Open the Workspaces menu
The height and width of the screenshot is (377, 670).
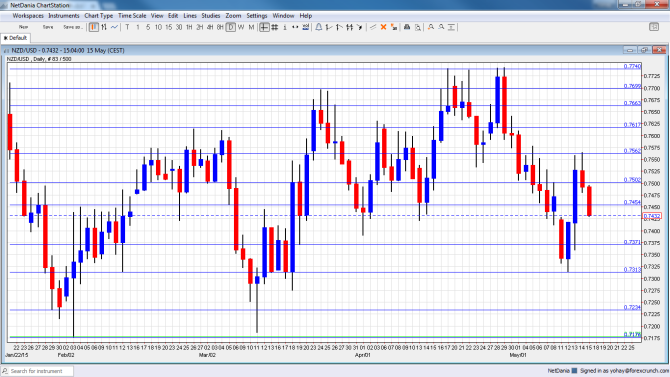[28, 16]
